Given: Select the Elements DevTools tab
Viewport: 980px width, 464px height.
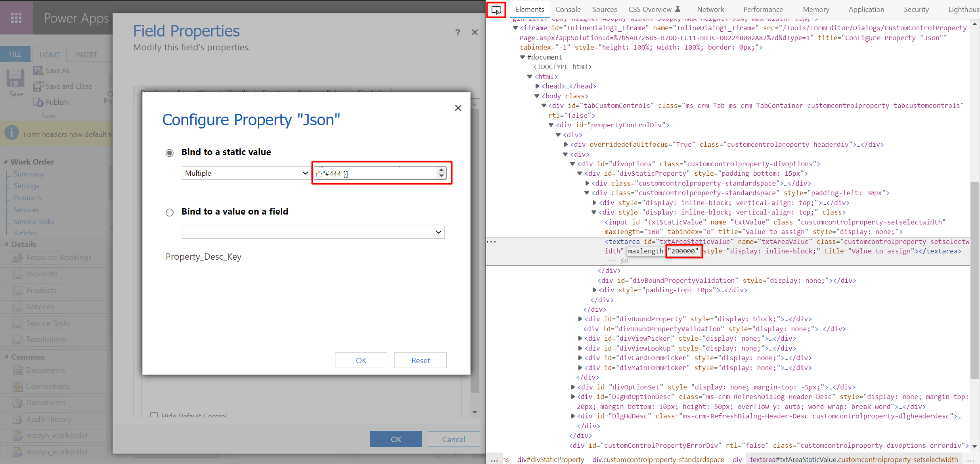Looking at the screenshot, I should tap(530, 9).
